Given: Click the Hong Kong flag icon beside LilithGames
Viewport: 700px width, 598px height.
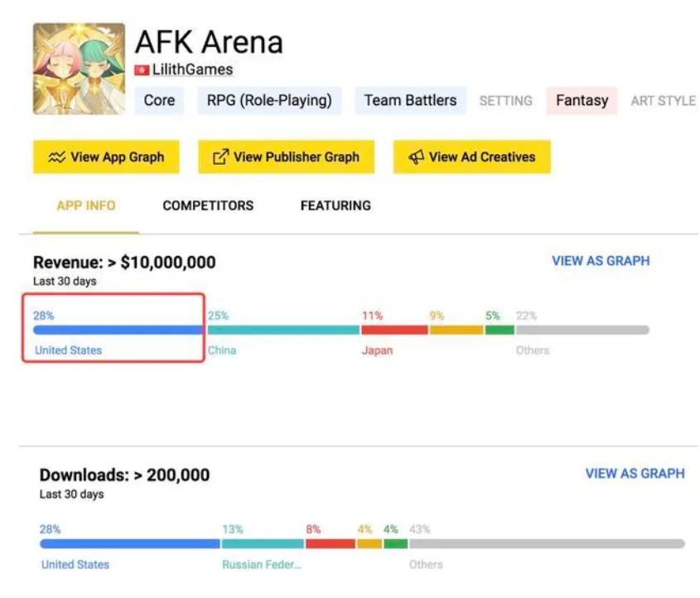Looking at the screenshot, I should (142, 70).
